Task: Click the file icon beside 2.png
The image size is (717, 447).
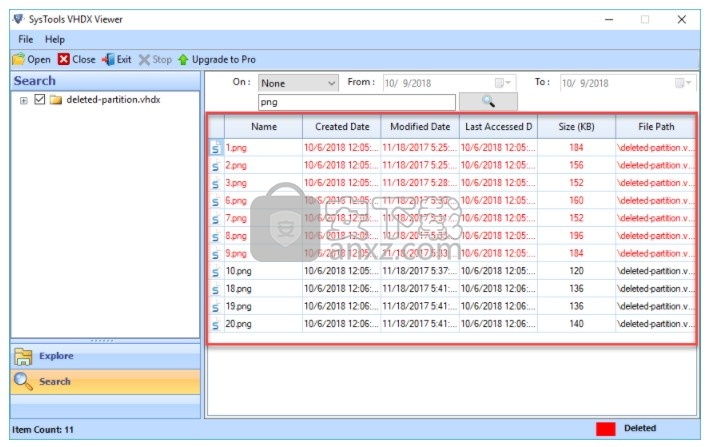Action: point(215,166)
